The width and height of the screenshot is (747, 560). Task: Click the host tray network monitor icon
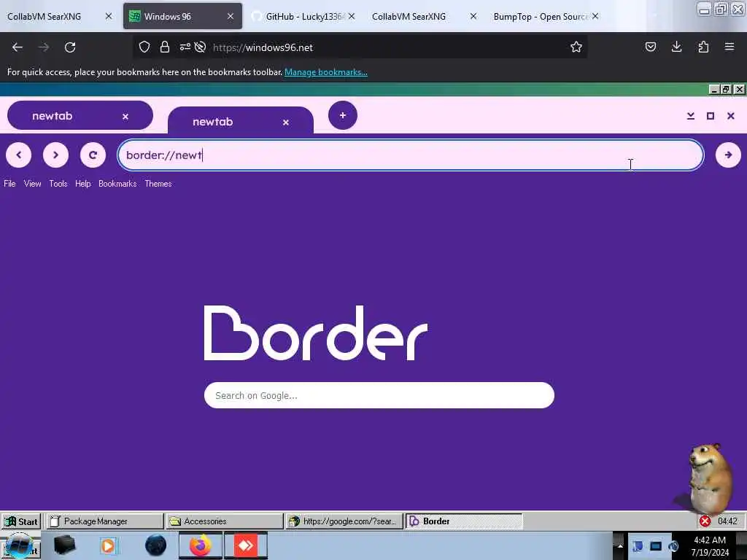tap(656, 546)
